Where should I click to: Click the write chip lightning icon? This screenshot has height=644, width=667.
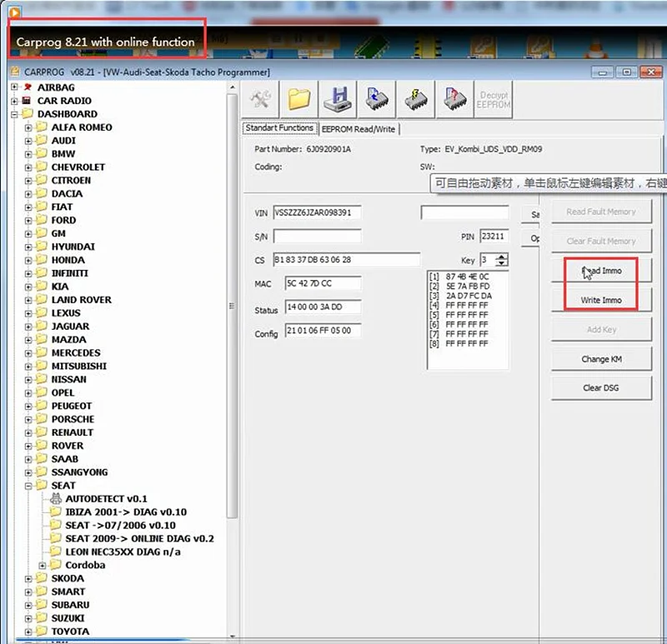coord(415,99)
